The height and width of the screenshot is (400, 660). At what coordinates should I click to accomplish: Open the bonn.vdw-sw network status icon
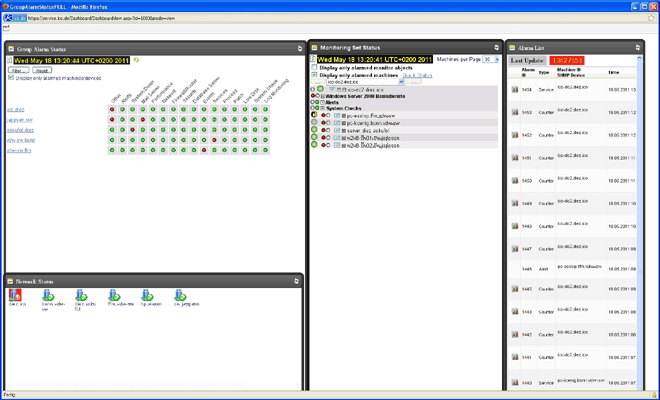click(x=48, y=295)
